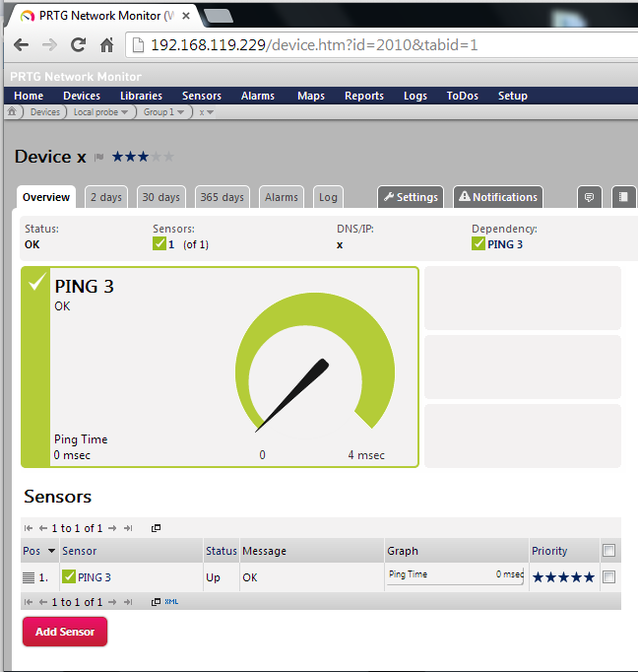Open a new browser tab

tap(219, 17)
